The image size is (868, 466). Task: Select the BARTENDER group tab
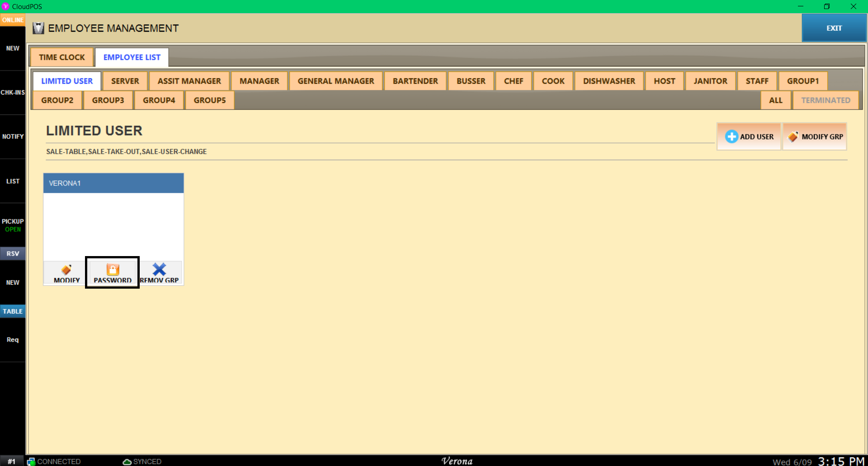pos(415,81)
